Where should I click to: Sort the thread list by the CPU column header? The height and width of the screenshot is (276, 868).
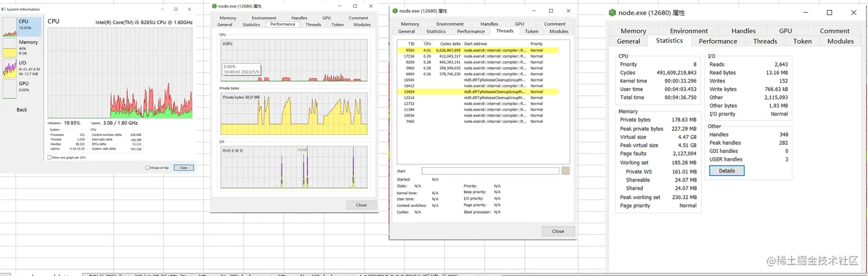pyautogui.click(x=427, y=44)
